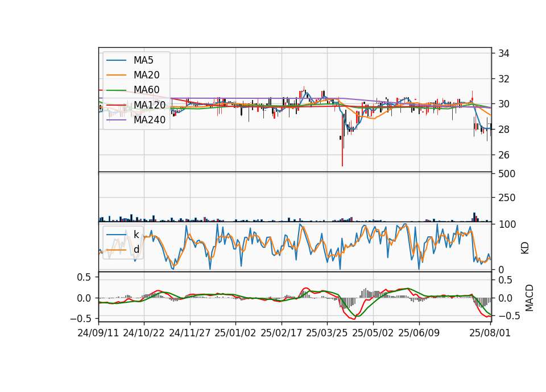Click the MA240 legend label
Screen dimensions: 546x392
(150, 120)
